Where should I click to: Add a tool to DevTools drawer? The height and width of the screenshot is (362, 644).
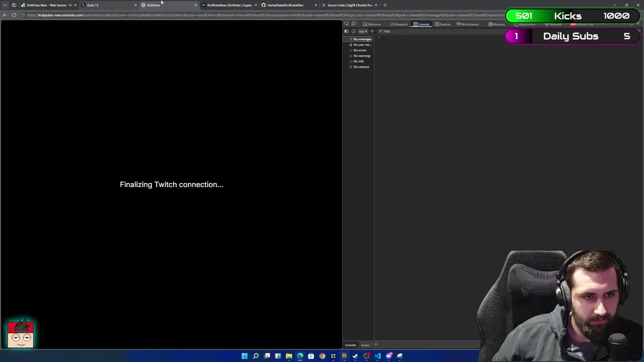tap(376, 345)
